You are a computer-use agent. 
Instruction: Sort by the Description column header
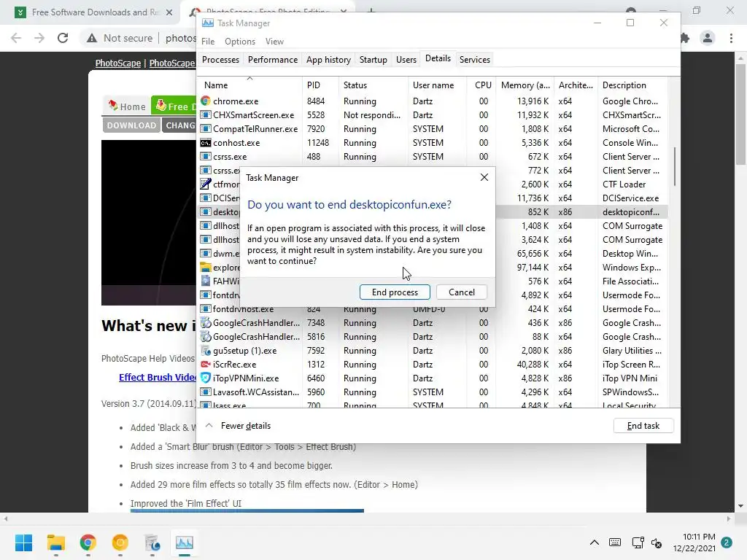coord(632,85)
